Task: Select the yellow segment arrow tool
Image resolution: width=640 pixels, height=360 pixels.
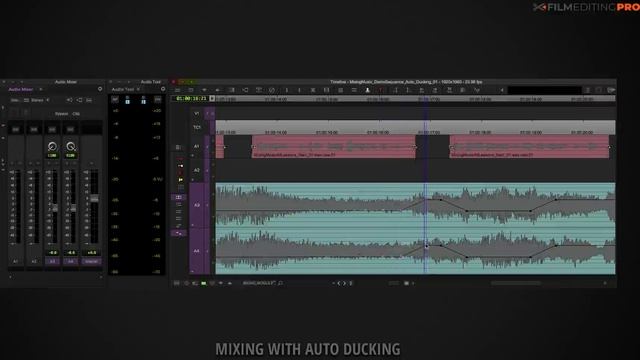Action: (x=180, y=179)
